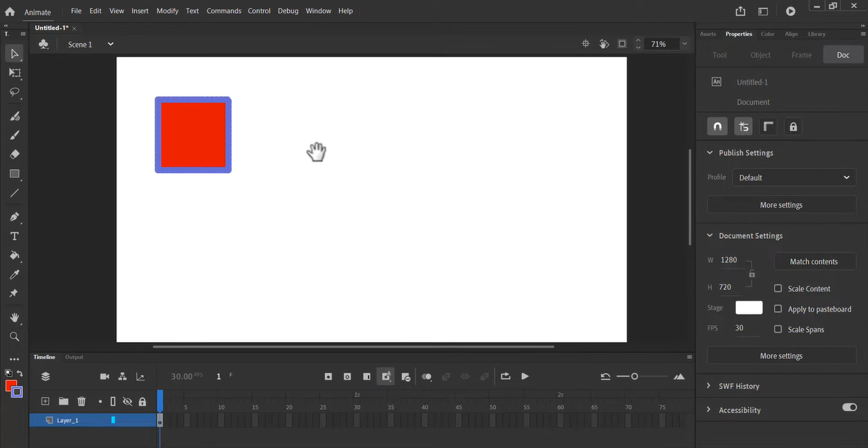Collapse the Publish Settings section
The image size is (868, 448).
[710, 153]
